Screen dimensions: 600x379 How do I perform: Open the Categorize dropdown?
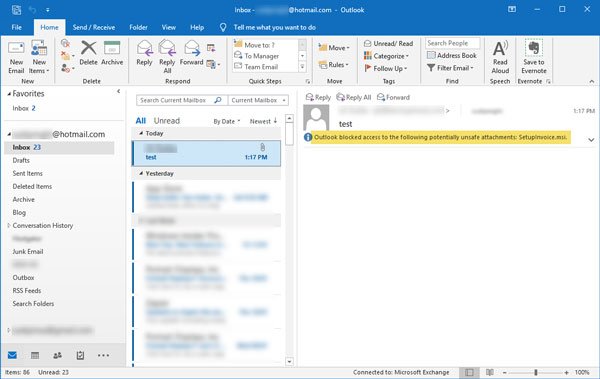(386, 56)
